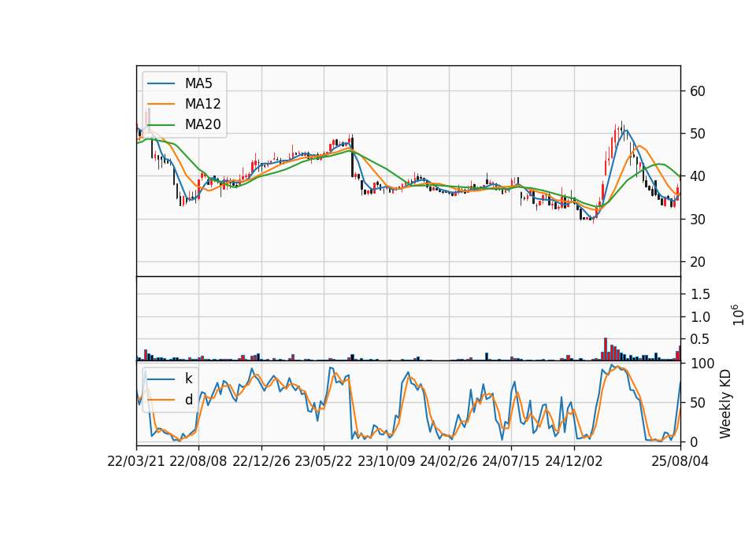Click the volume axis value 0.5
The height and width of the screenshot is (543, 756).
[x=700, y=340]
